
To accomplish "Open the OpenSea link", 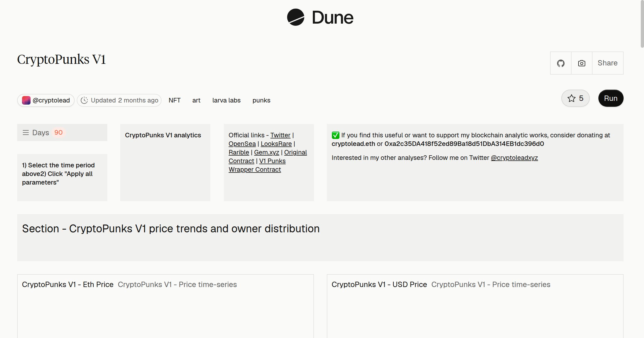I will 242,144.
